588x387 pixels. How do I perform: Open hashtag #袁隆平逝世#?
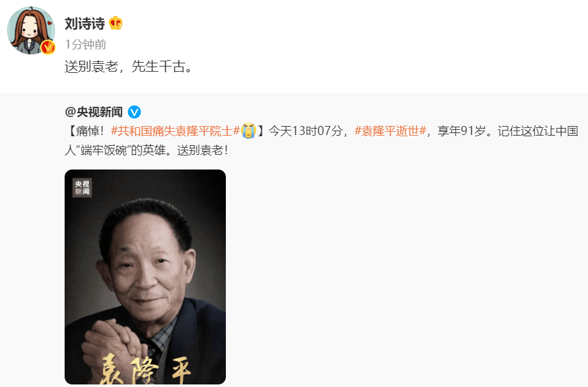[390, 131]
